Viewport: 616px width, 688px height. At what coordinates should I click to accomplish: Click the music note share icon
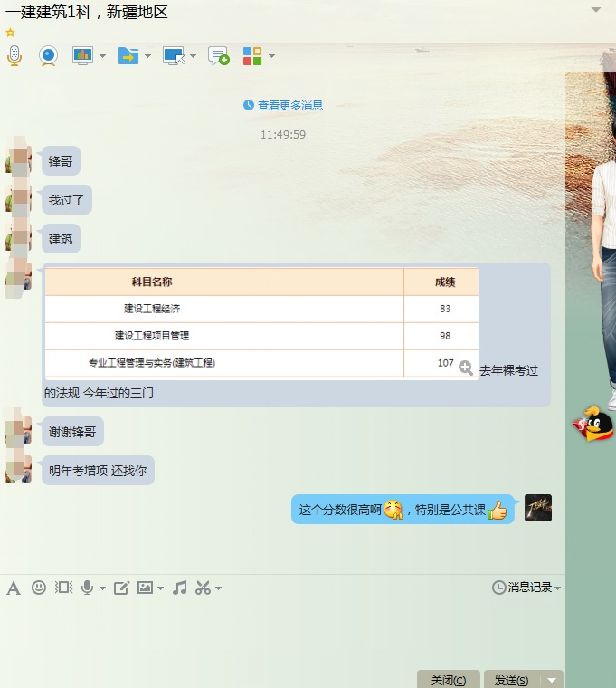tap(180, 588)
